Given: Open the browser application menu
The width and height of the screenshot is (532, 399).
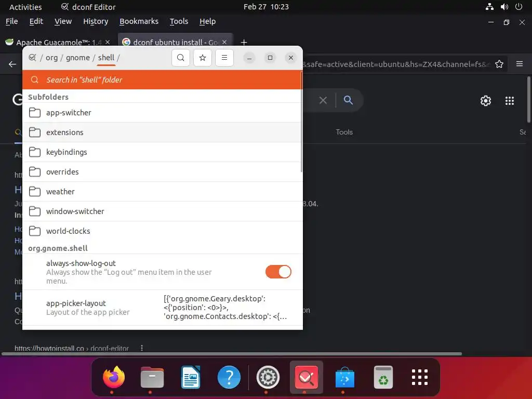Looking at the screenshot, I should click(520, 64).
